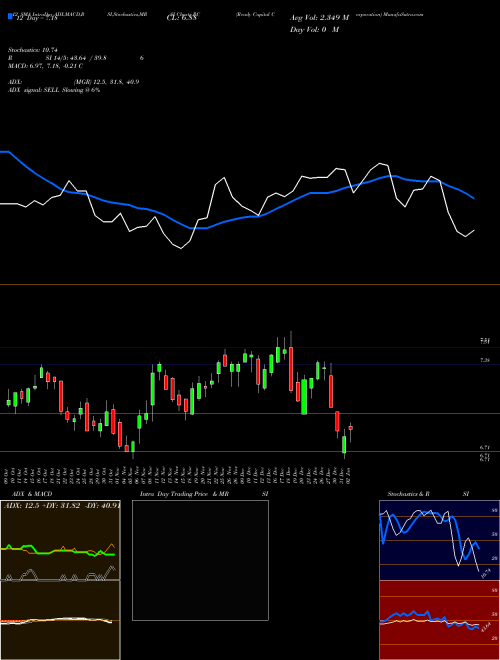Viewport: 500px width, 660px height.
Task: Click the 'CL: 6.88' closing price label
Action: click(180, 18)
